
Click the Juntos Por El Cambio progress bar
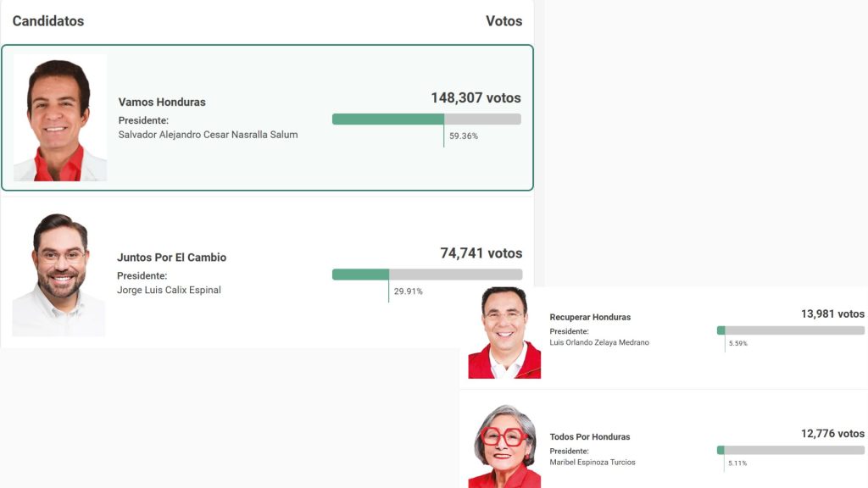click(426, 274)
